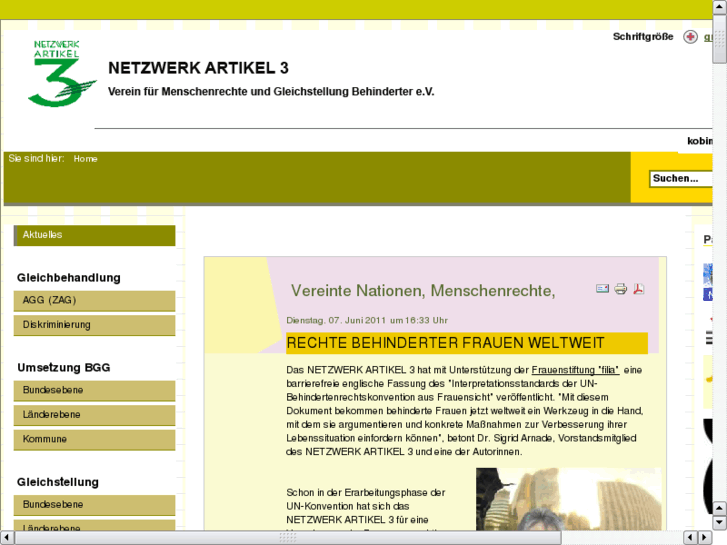Viewport: 727px width, 545px height.
Task: Click the 'Umsetzung BGG' section heading
Action: (x=64, y=368)
